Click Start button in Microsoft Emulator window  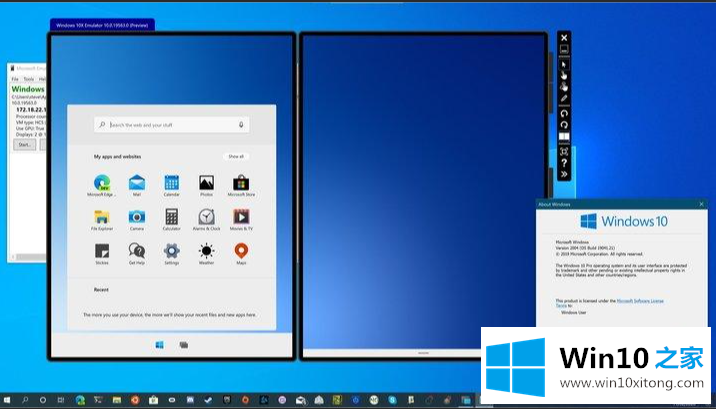pos(24,145)
